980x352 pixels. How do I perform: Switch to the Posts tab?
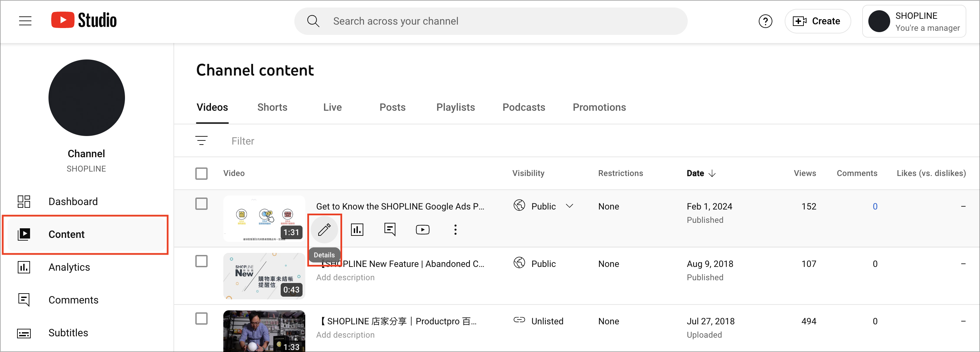393,107
